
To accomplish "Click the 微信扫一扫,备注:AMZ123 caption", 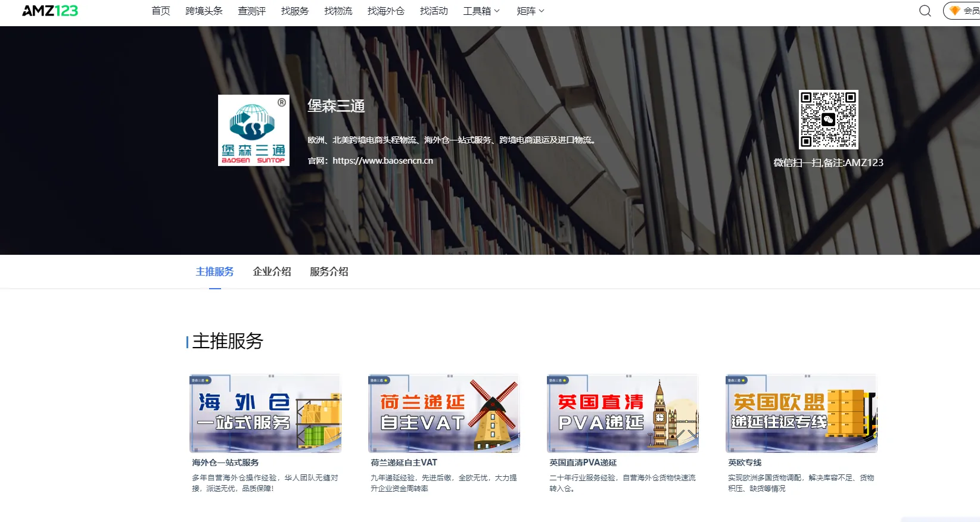I will 828,162.
